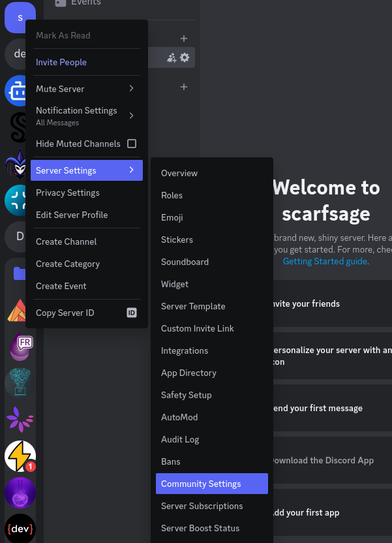392x543 pixels.
Task: Click the create invite people icon
Action: [x=172, y=57]
